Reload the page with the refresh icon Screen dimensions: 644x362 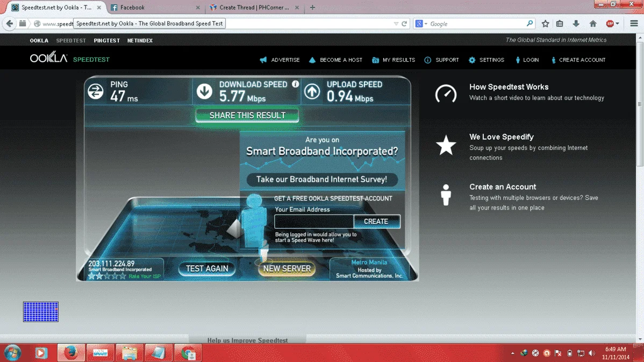(404, 24)
